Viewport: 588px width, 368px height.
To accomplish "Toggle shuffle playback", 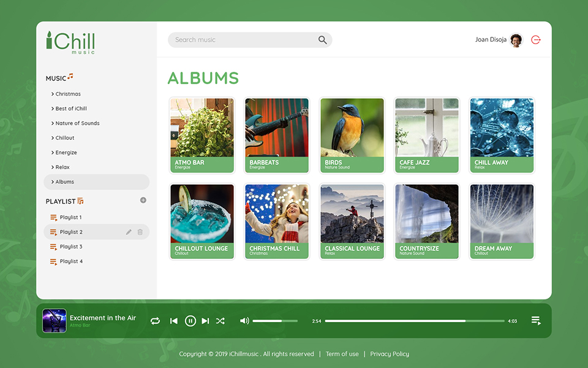I will coord(221,321).
